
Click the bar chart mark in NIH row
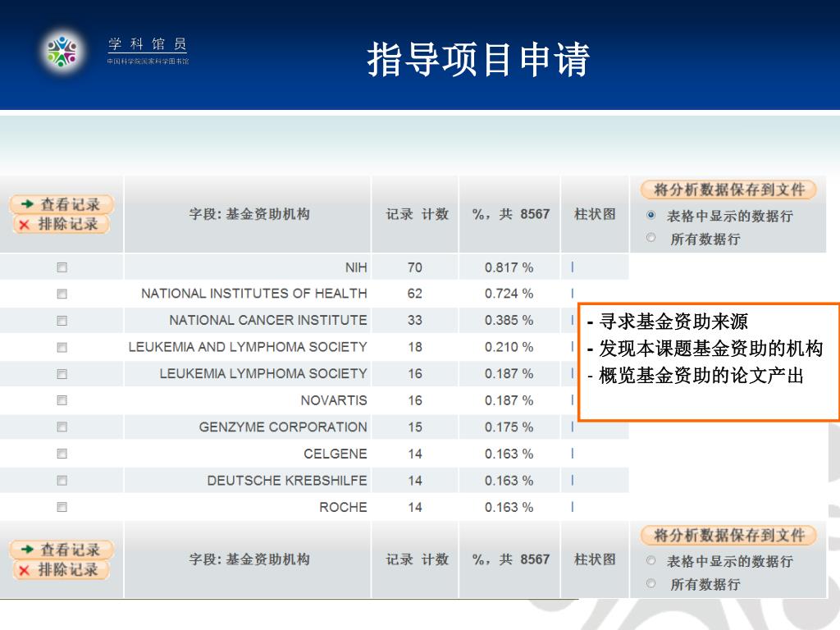(x=572, y=267)
